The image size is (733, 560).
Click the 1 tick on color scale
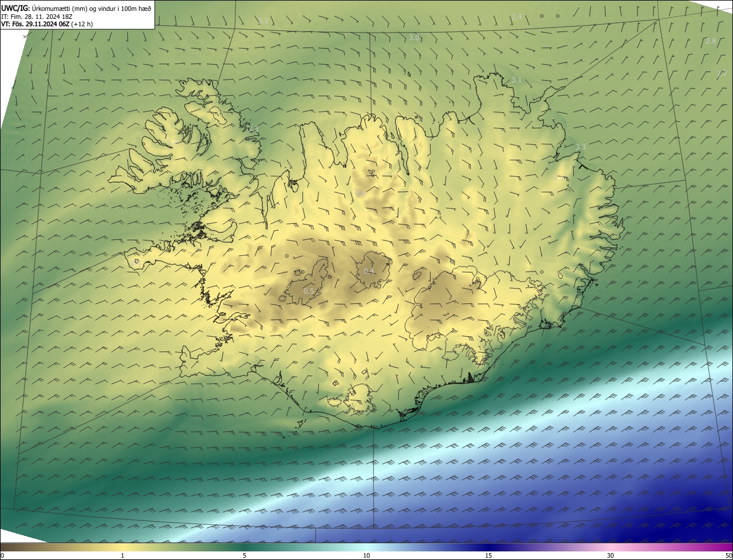click(x=123, y=555)
